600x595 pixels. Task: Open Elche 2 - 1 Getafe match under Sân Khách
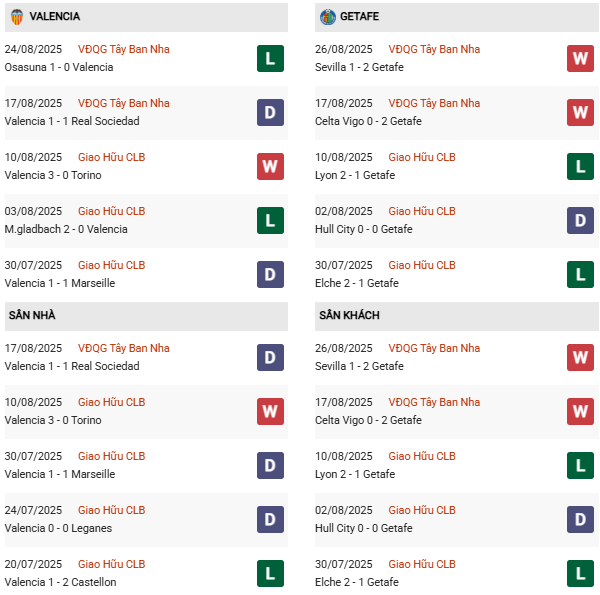point(356,582)
